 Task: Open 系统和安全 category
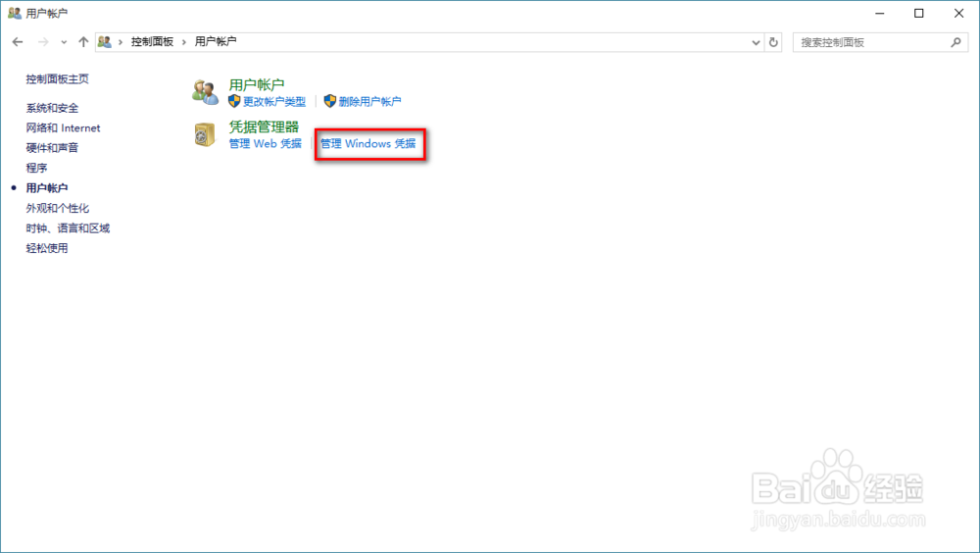tap(52, 108)
